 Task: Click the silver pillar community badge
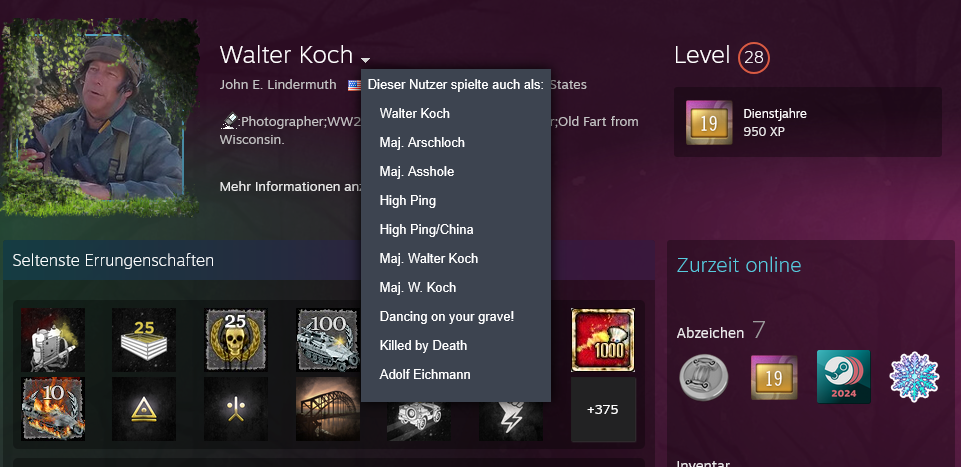(704, 378)
